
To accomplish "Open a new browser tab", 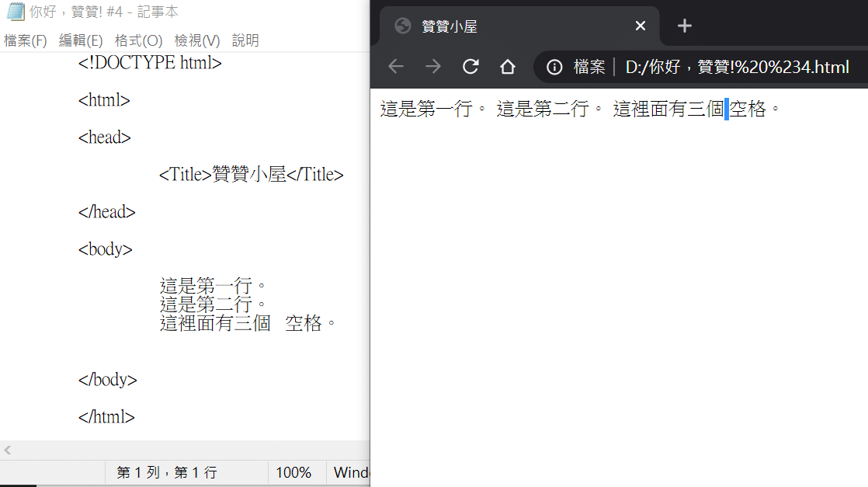I will click(x=685, y=26).
